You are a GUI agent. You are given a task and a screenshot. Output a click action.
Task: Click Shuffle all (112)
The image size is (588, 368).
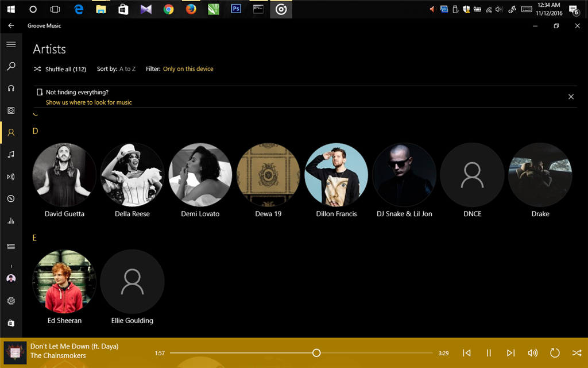coord(60,69)
